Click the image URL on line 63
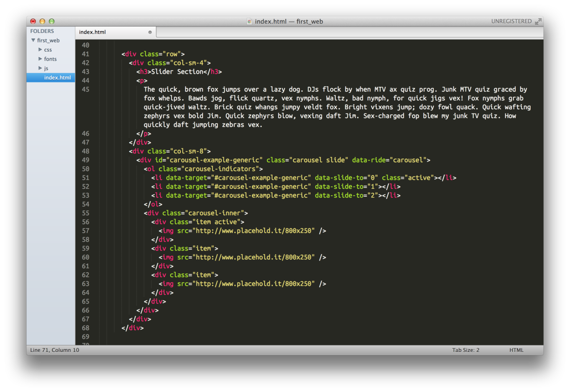 (255, 284)
